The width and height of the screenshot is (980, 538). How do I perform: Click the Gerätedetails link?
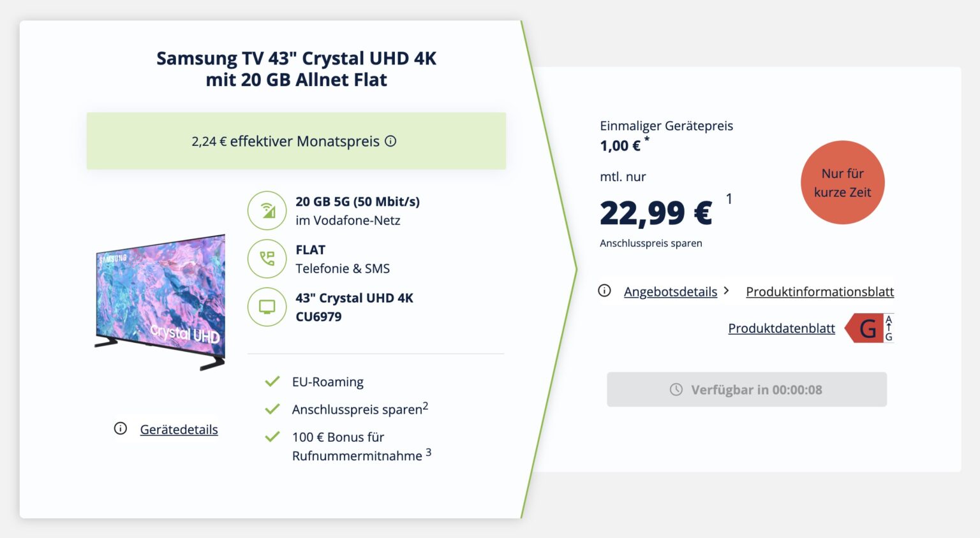pyautogui.click(x=179, y=430)
